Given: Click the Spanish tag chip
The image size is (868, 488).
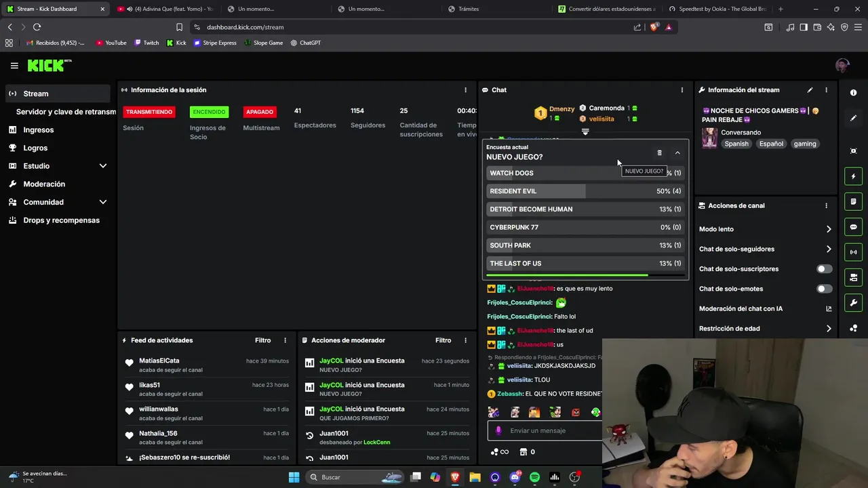Looking at the screenshot, I should coord(736,144).
